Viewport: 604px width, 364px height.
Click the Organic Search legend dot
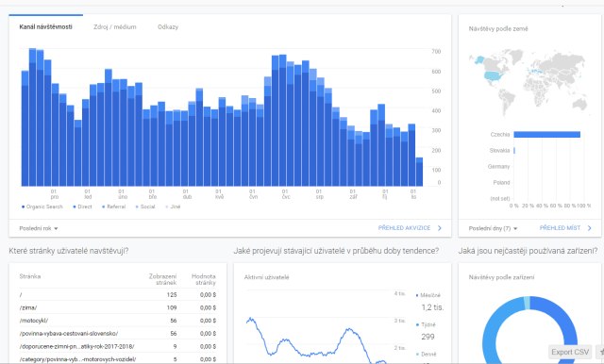coord(23,207)
